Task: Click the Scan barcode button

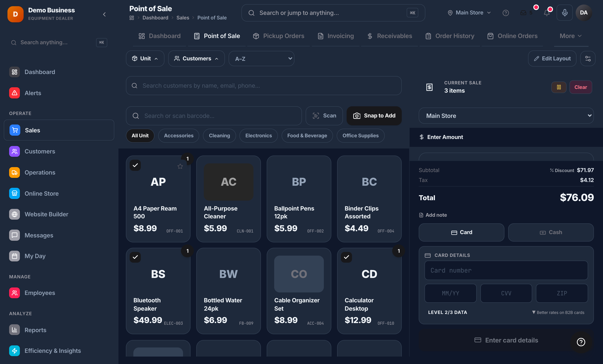Action: click(x=324, y=116)
